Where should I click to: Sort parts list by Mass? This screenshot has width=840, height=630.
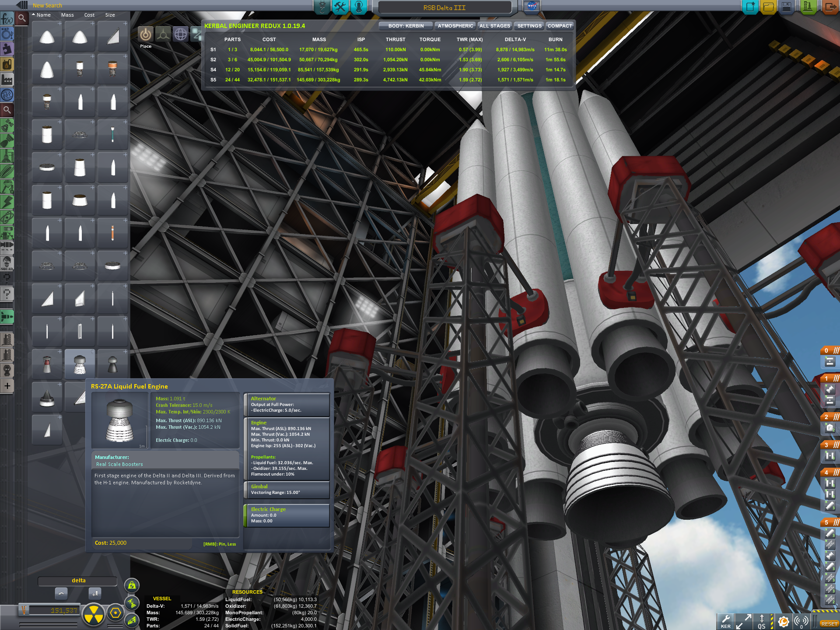[67, 15]
